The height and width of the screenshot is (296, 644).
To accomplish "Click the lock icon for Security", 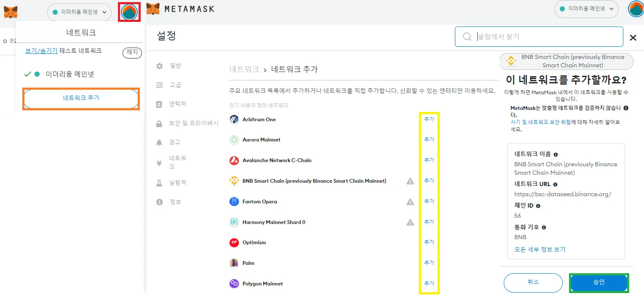I will click(159, 124).
